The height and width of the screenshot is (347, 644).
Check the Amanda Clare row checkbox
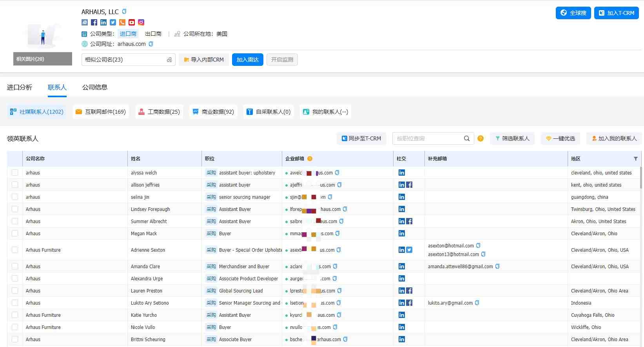pyautogui.click(x=15, y=266)
